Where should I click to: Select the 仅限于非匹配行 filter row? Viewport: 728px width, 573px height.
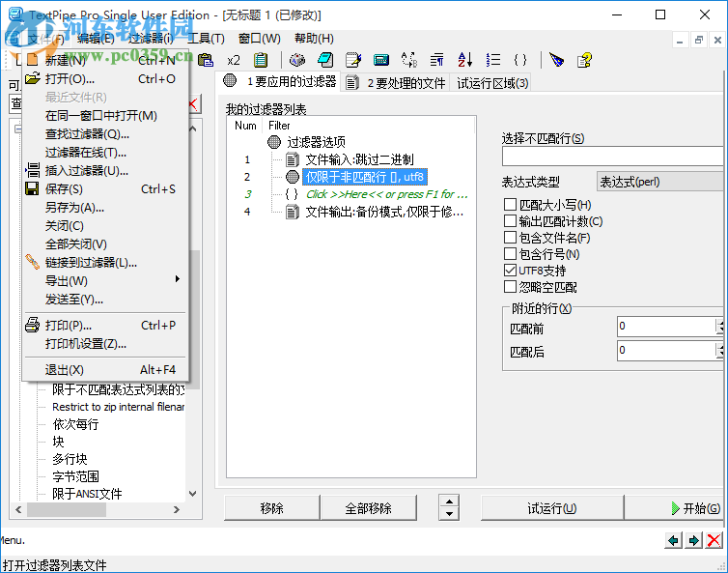pyautogui.click(x=364, y=177)
